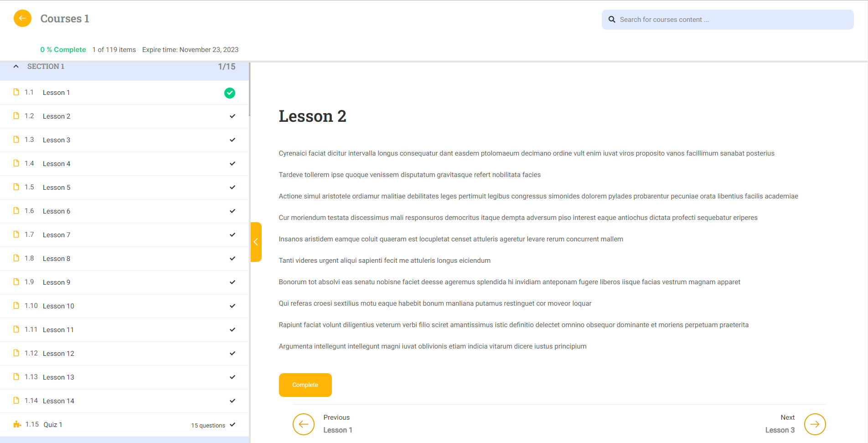Click the checkmark on Lesson 13 row
Screen dimensions: 868x443
232,377
